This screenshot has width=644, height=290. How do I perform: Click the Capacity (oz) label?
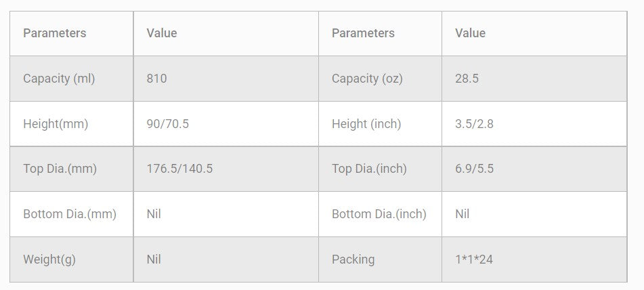click(x=367, y=79)
